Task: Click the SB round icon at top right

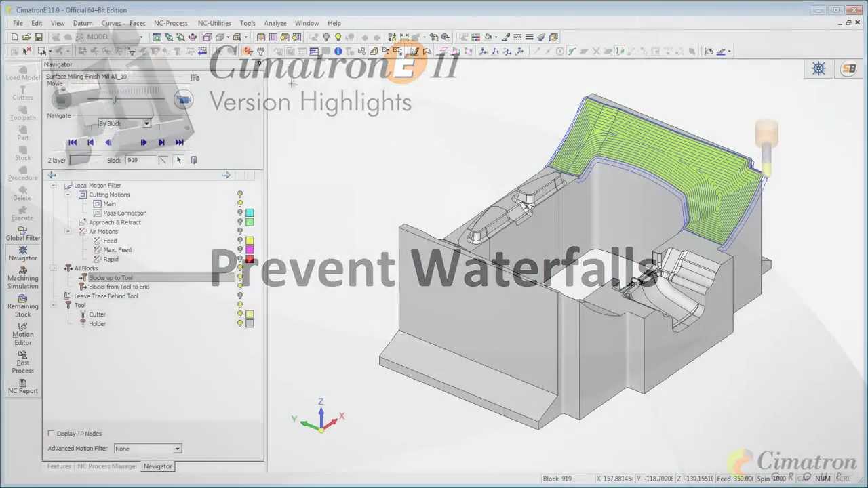Action: click(849, 68)
